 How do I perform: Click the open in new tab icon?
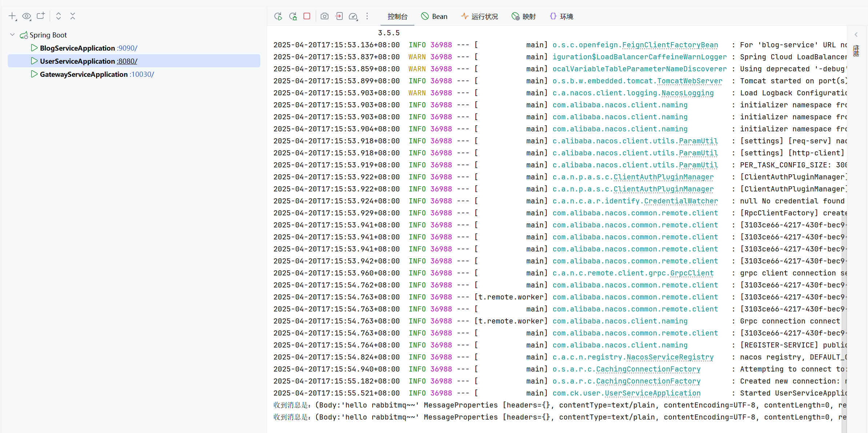click(41, 16)
